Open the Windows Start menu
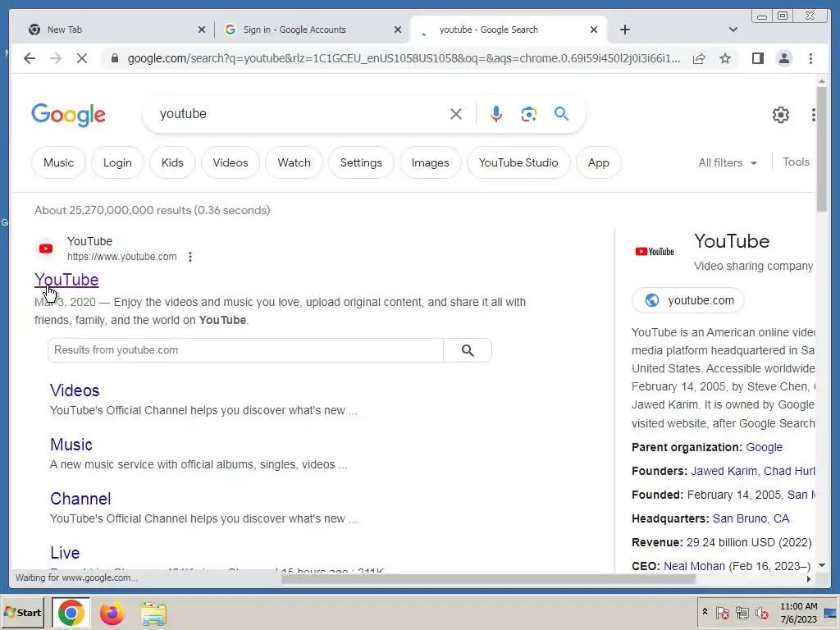 click(22, 612)
